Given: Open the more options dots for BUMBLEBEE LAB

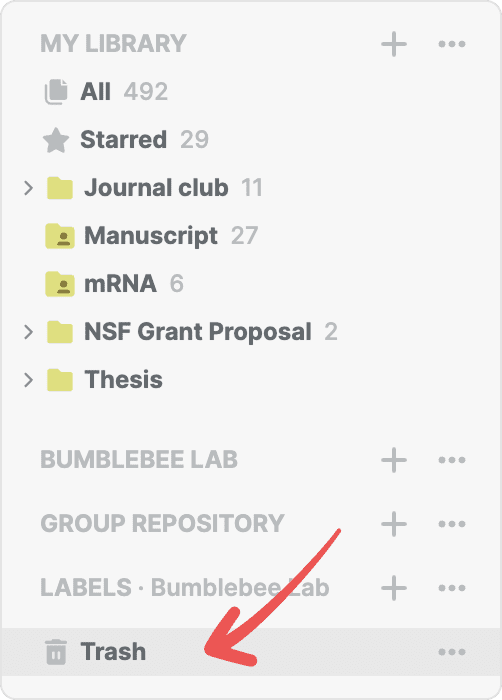Looking at the screenshot, I should pos(452,460).
